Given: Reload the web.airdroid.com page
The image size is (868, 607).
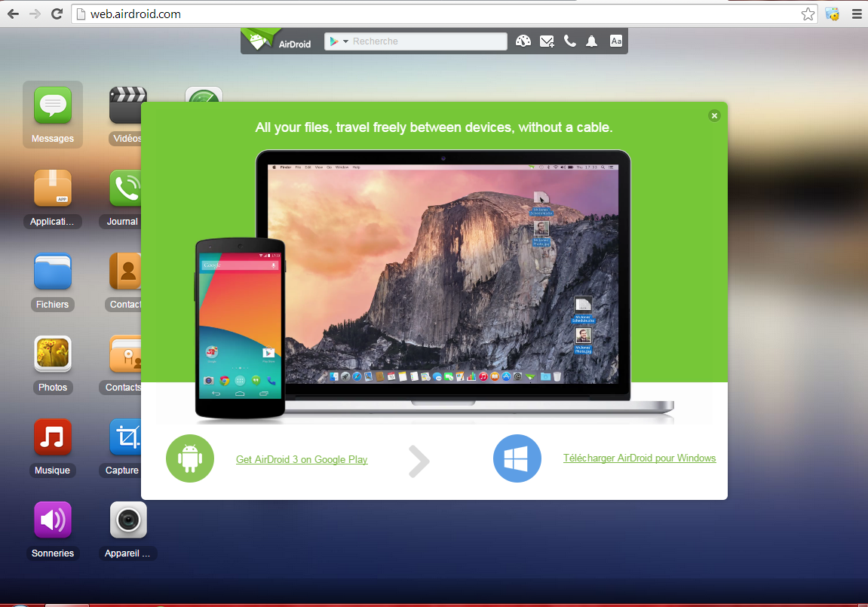Looking at the screenshot, I should point(57,14).
